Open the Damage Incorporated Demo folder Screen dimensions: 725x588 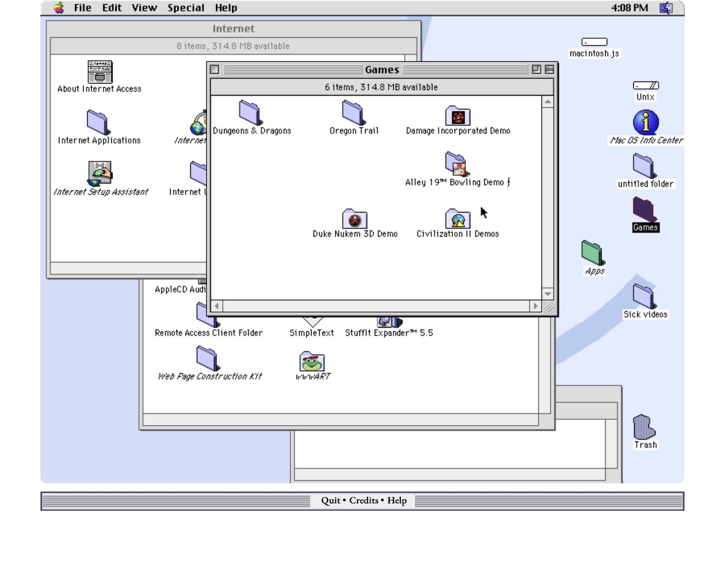(x=458, y=115)
